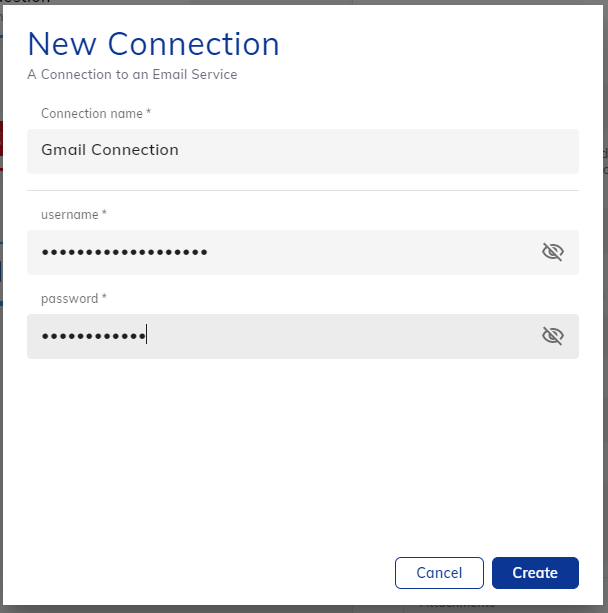Image resolution: width=608 pixels, height=613 pixels.
Task: Place cursor in the username field
Action: (303, 253)
